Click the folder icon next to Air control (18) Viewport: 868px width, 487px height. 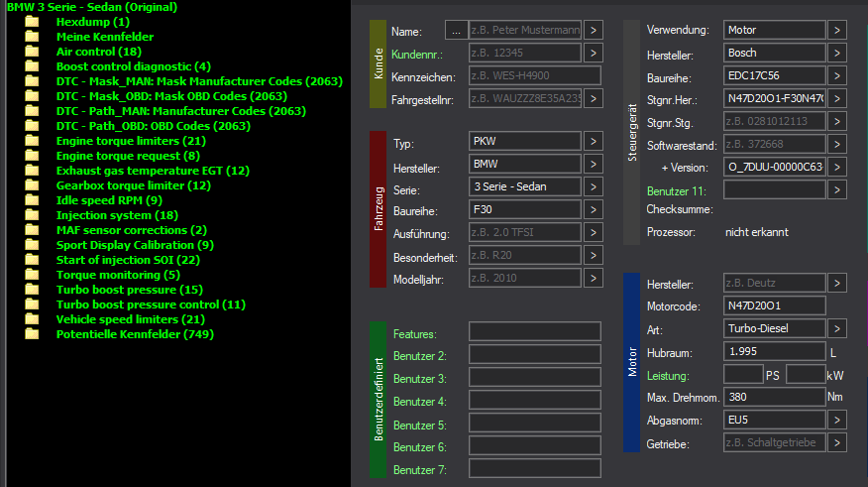(32, 52)
